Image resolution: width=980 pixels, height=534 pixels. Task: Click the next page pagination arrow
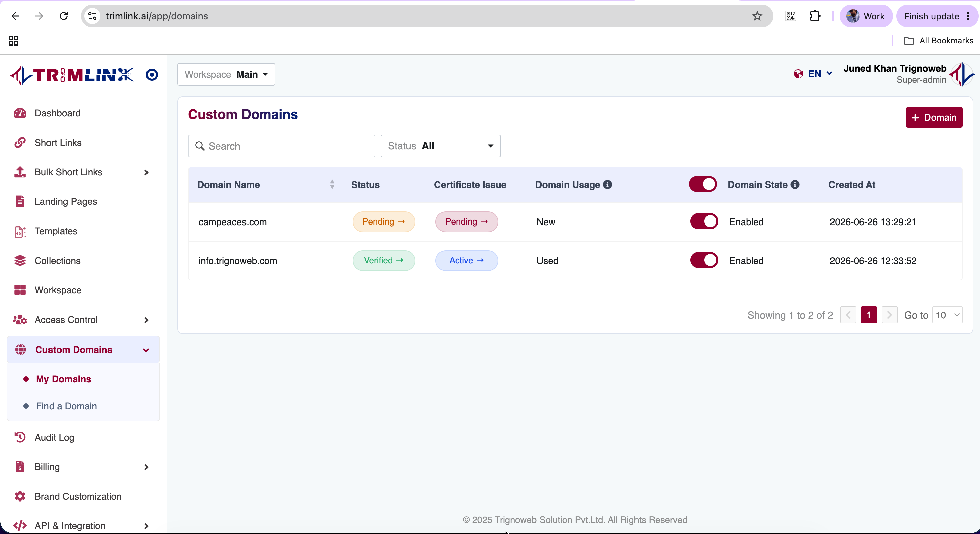889,315
